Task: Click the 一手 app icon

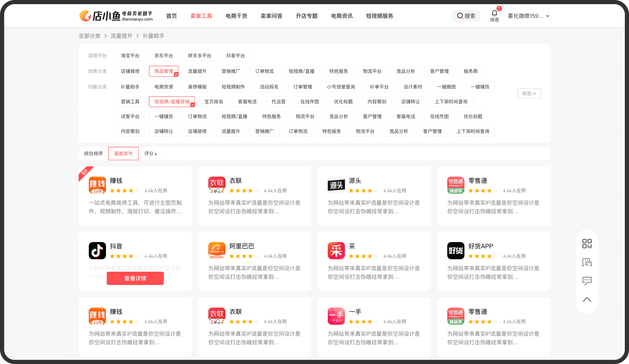Action: click(x=336, y=316)
